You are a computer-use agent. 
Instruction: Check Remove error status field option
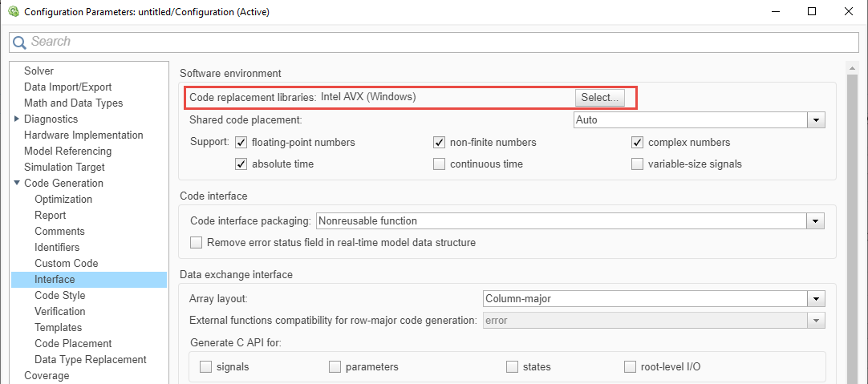[x=196, y=243]
